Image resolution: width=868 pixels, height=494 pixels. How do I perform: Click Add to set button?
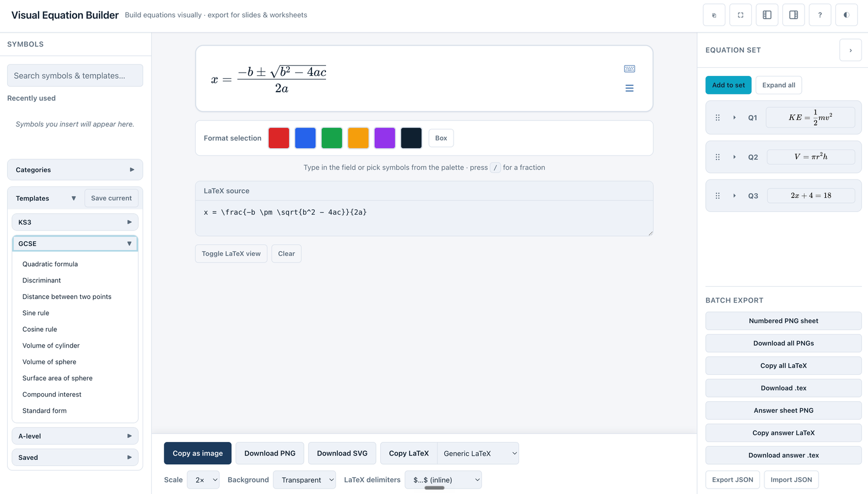(x=729, y=85)
